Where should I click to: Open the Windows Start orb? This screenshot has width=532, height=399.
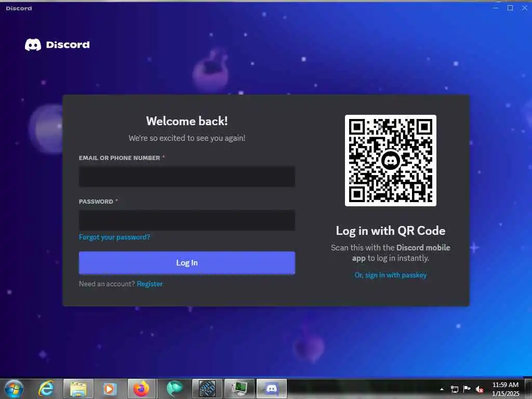pyautogui.click(x=14, y=389)
